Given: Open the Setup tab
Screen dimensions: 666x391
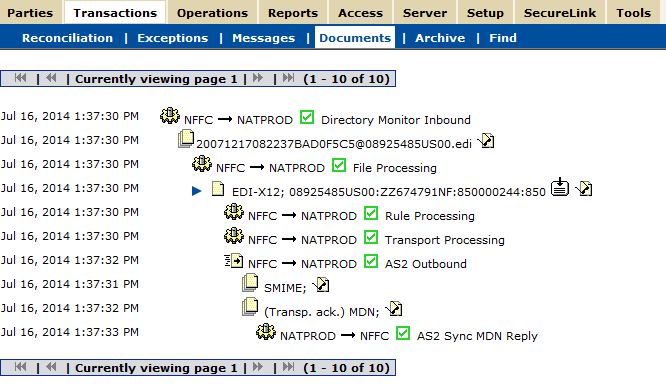Looking at the screenshot, I should [485, 13].
